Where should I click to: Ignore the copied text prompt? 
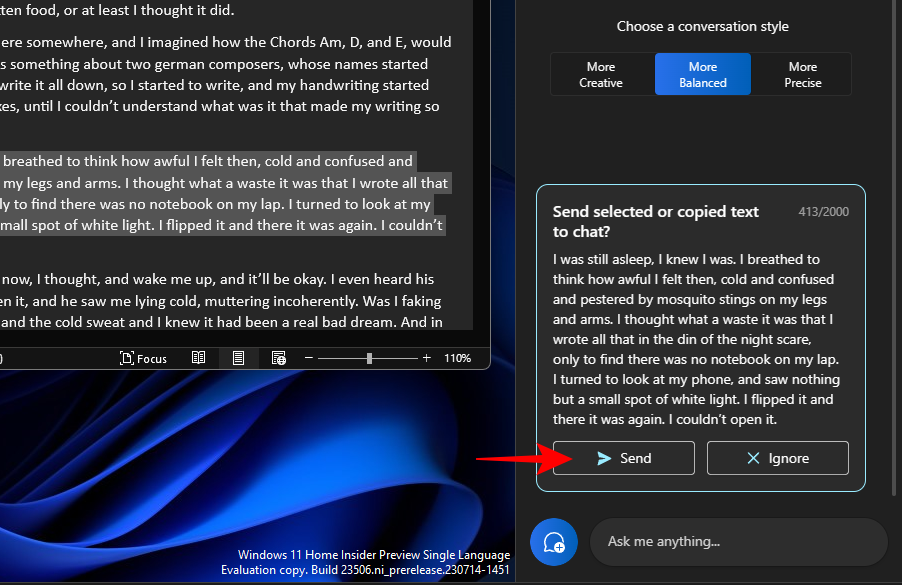777,457
